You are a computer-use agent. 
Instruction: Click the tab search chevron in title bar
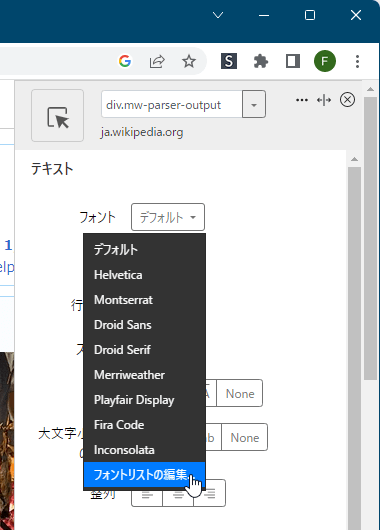218,15
